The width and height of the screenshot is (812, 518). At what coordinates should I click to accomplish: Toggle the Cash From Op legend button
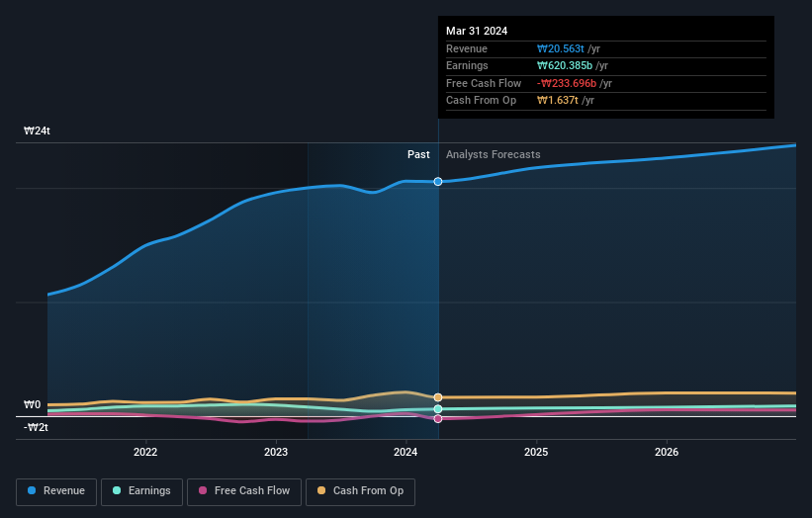pyautogui.click(x=360, y=491)
